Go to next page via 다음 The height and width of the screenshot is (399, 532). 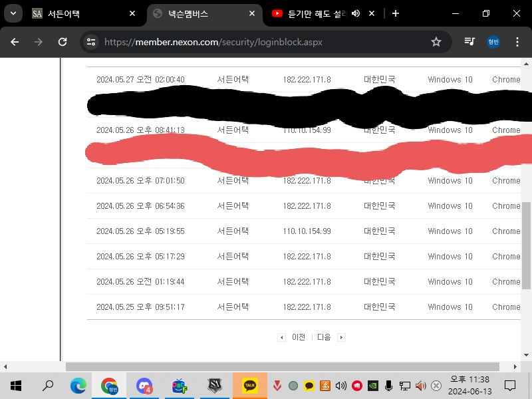point(324,337)
